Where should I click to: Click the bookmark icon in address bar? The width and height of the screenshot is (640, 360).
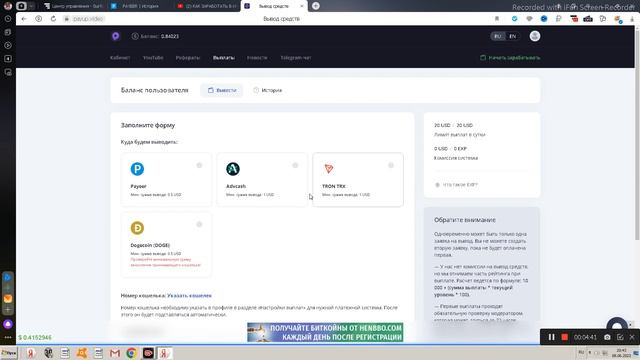click(497, 19)
